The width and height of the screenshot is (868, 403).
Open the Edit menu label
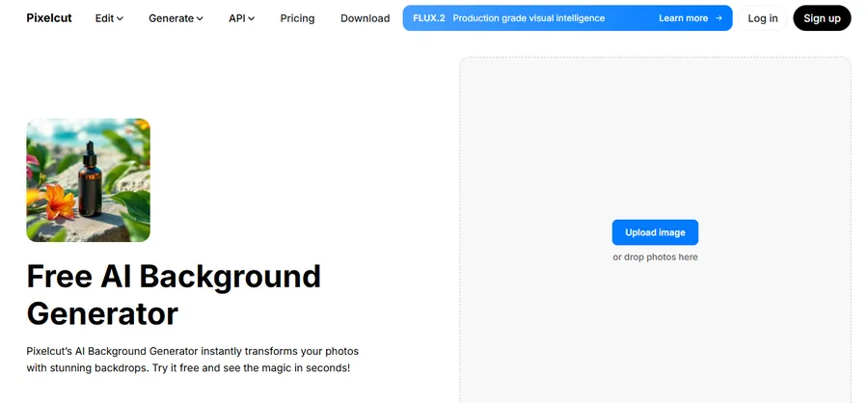pyautogui.click(x=104, y=18)
